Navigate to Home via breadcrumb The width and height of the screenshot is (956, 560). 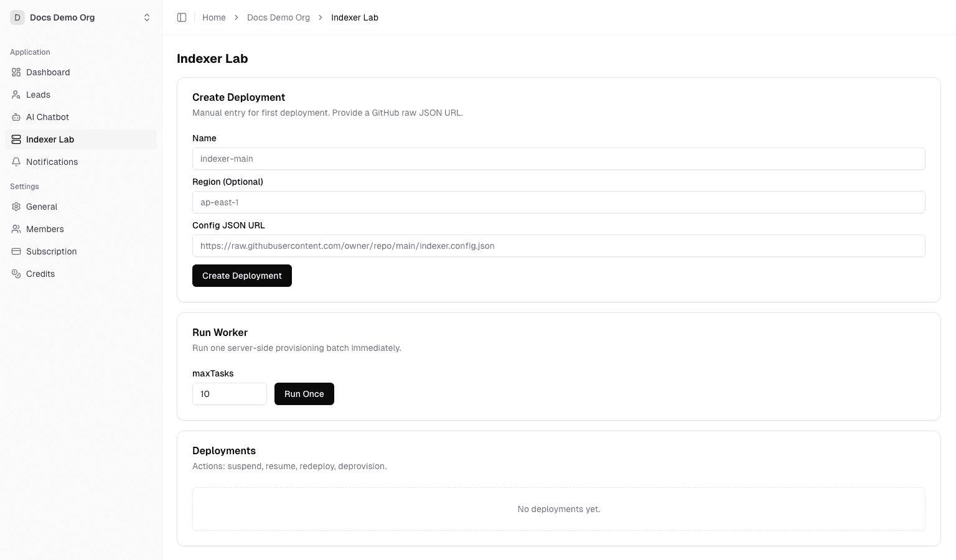click(x=214, y=17)
